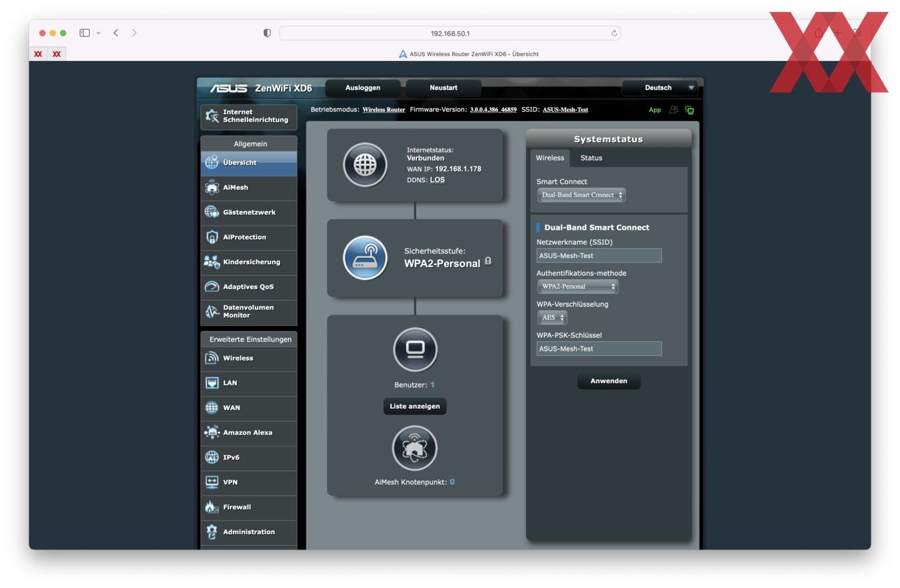900x588 pixels.
Task: Click the Liste anzeigen button
Action: 415,406
